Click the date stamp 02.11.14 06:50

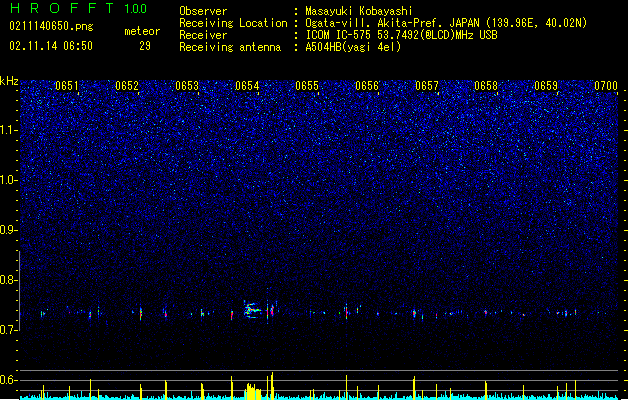pos(51,46)
